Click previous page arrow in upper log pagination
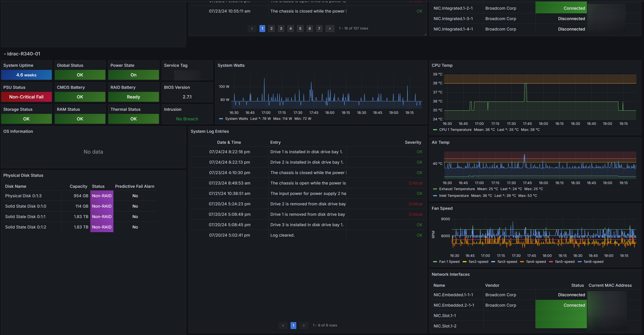 252,29
